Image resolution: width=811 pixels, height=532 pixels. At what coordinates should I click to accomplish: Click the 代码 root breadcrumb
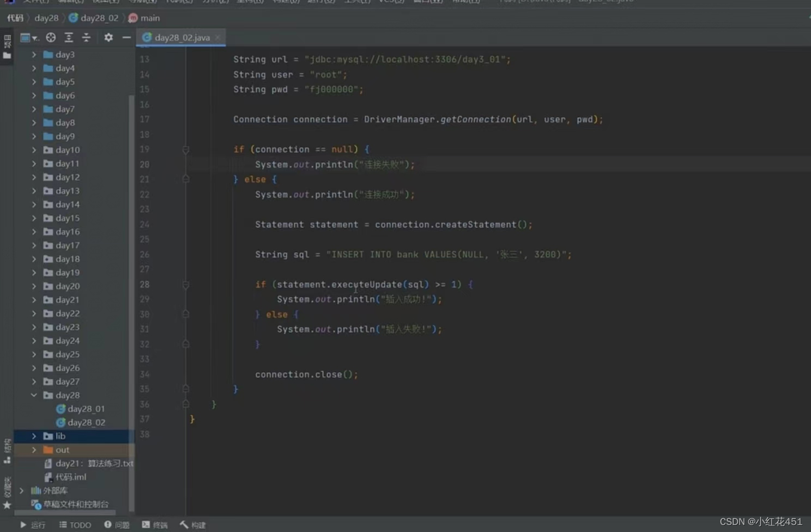(x=15, y=18)
